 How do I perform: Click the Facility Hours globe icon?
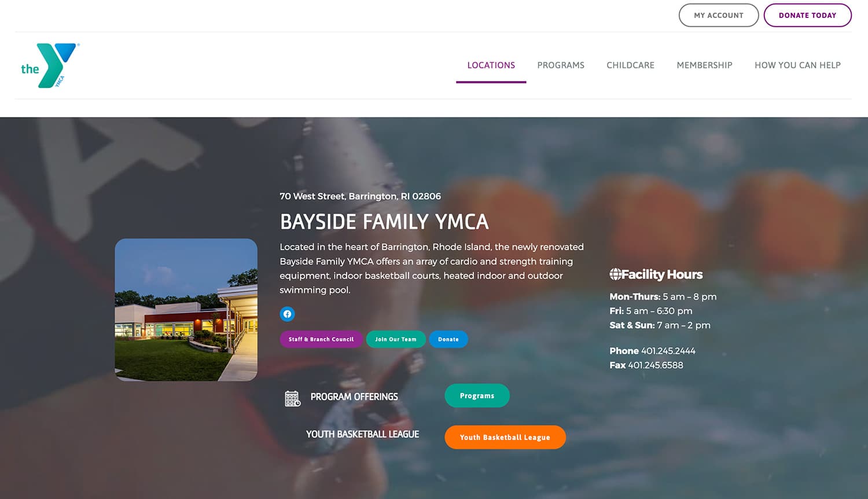point(615,274)
